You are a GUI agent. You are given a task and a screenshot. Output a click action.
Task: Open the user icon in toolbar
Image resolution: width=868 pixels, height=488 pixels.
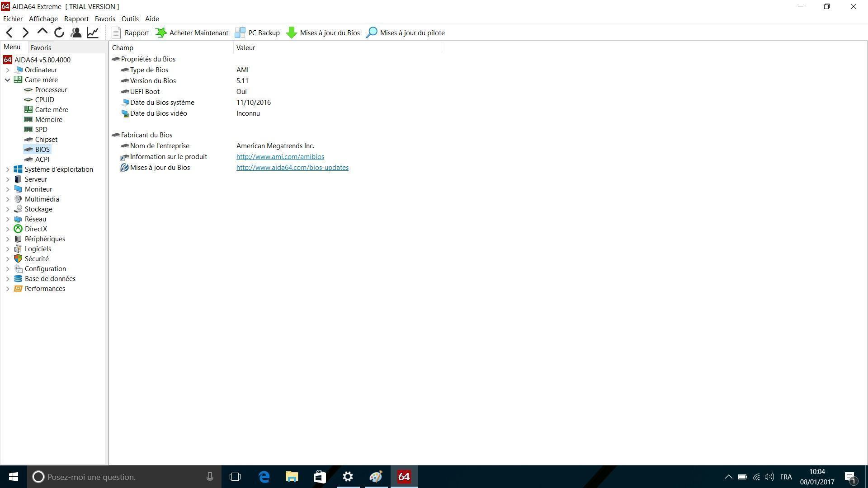point(76,33)
